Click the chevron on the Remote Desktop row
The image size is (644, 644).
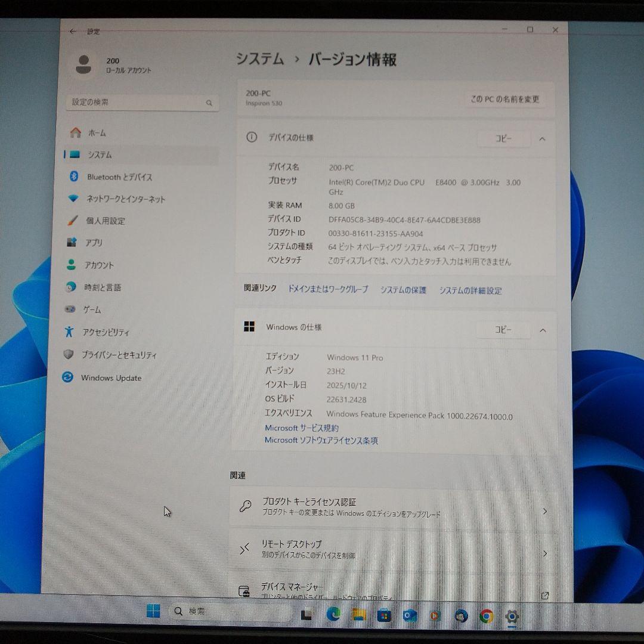[x=545, y=553]
